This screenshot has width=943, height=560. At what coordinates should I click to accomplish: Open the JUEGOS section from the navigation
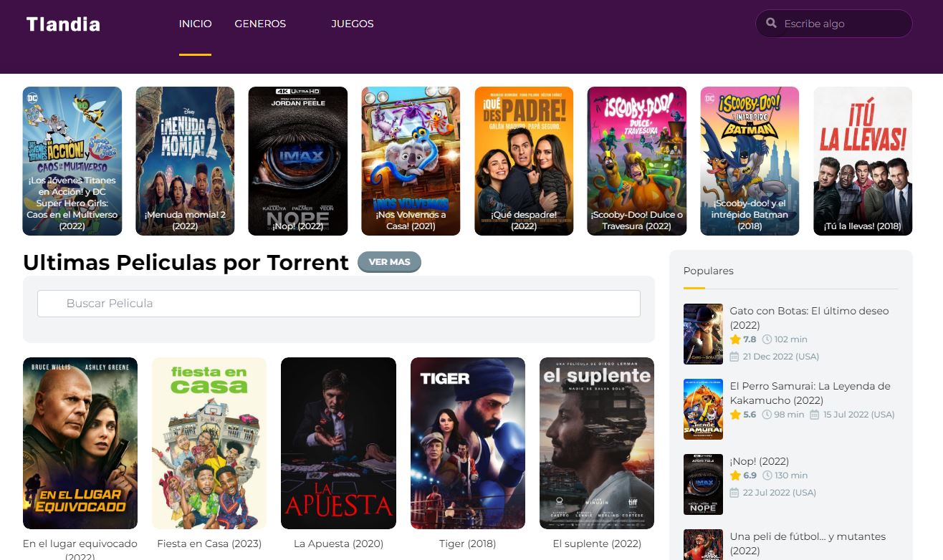352,24
